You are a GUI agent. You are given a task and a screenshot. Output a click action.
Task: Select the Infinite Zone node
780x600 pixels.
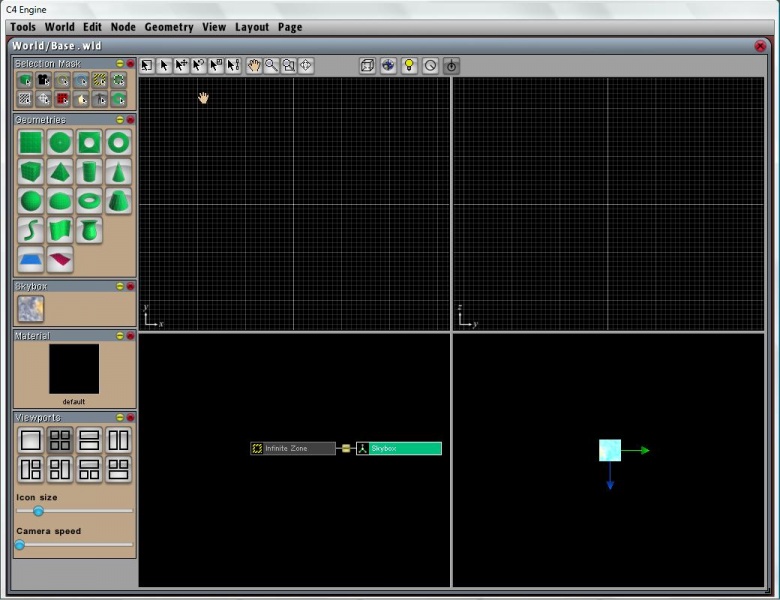coord(293,449)
